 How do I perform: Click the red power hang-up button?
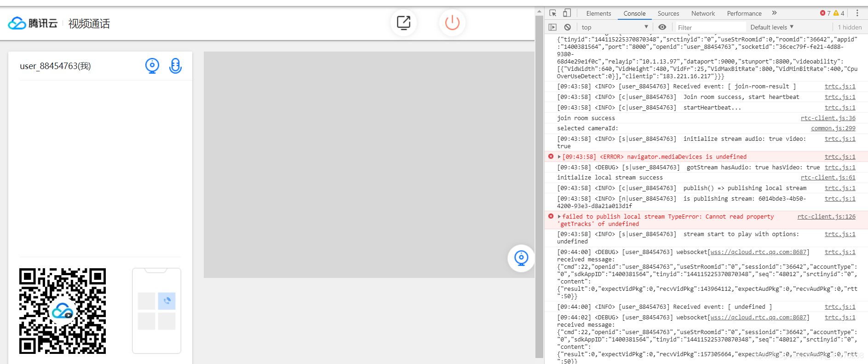pyautogui.click(x=452, y=23)
